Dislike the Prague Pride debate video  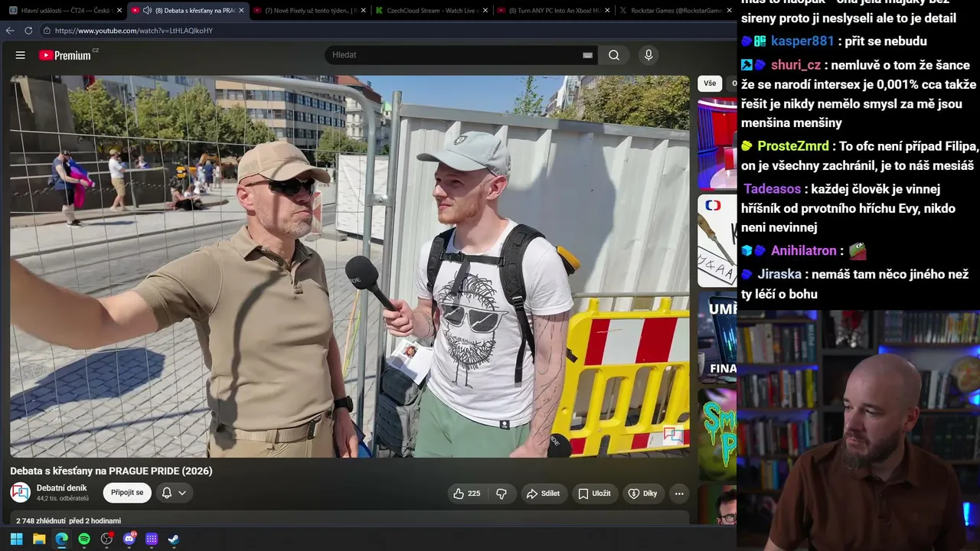pyautogui.click(x=501, y=494)
